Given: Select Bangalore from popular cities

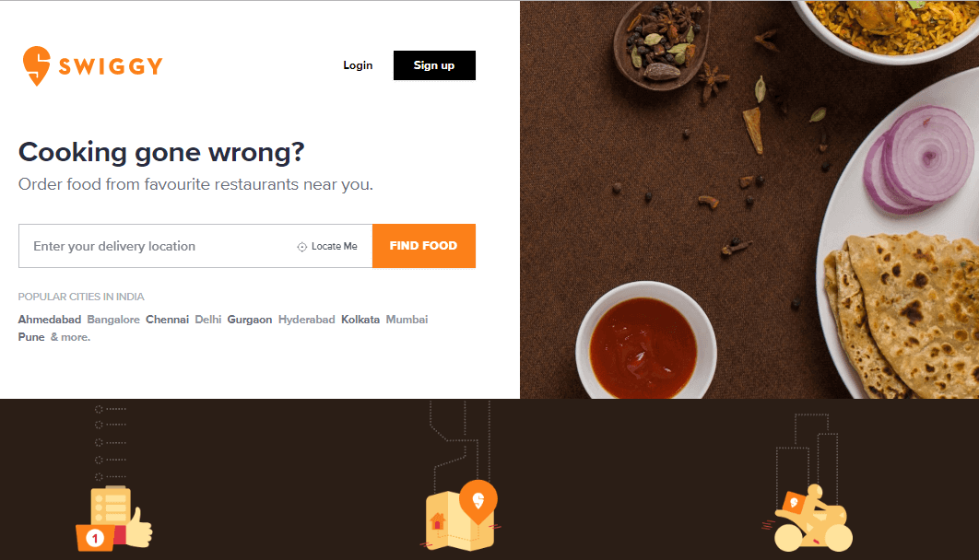Looking at the screenshot, I should click(113, 320).
